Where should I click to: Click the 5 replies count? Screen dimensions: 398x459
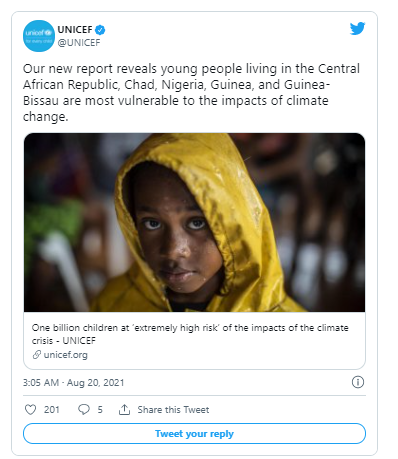[100, 410]
